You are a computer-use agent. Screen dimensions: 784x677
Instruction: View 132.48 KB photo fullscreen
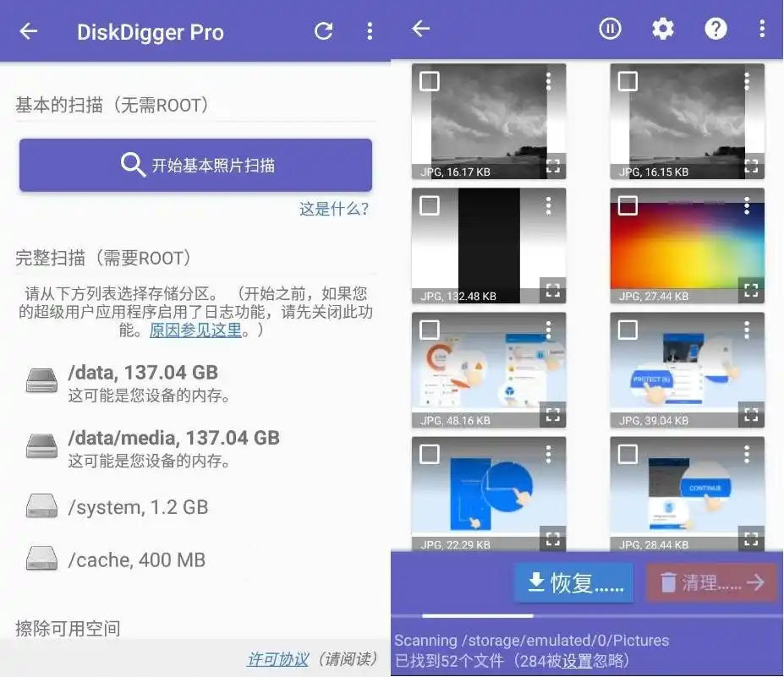tap(552, 290)
